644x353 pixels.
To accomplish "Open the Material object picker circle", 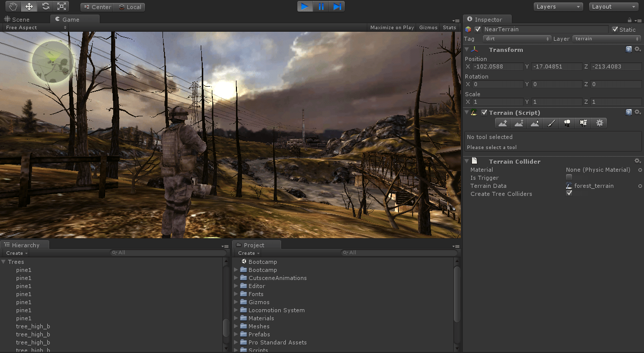I will pyautogui.click(x=640, y=170).
